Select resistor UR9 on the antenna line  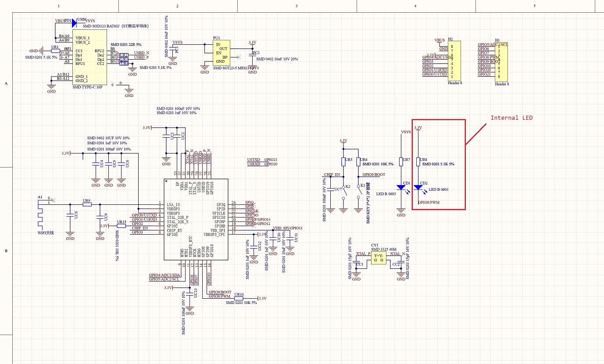[87, 204]
